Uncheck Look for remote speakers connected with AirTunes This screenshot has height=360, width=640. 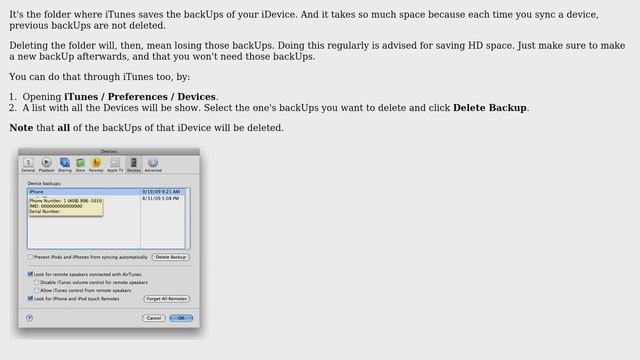pos(30,274)
